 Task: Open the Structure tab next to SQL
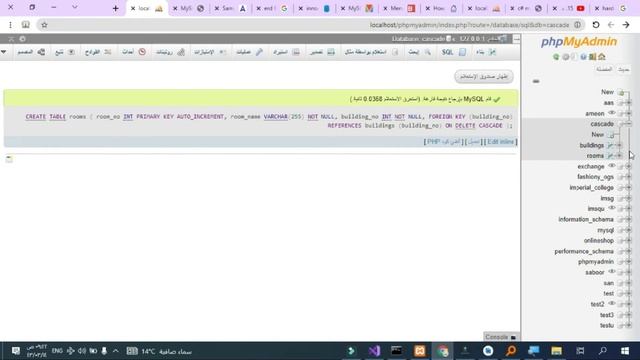click(x=486, y=52)
